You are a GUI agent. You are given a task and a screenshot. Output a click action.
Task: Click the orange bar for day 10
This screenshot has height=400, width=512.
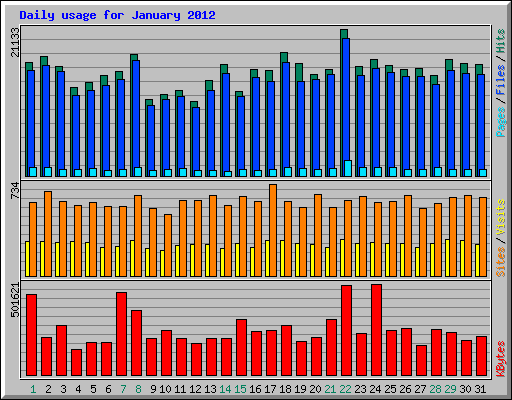coord(168,245)
